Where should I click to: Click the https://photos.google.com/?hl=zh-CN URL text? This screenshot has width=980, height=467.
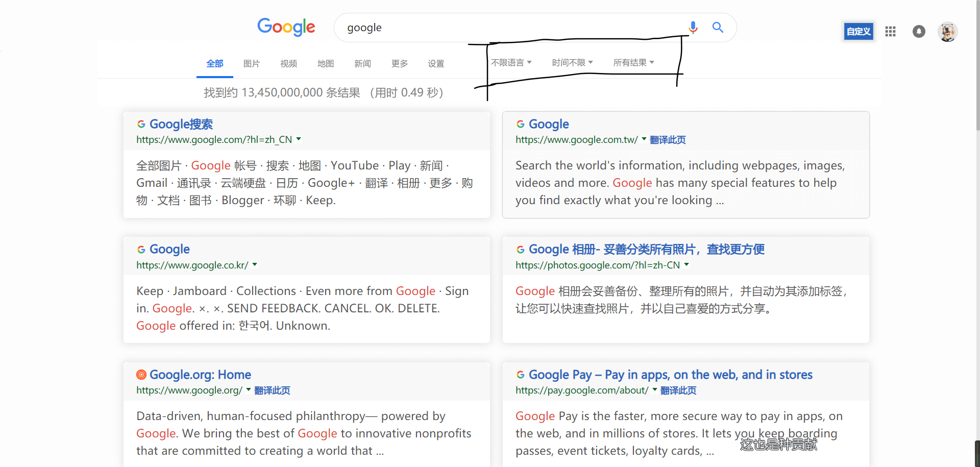click(x=598, y=265)
